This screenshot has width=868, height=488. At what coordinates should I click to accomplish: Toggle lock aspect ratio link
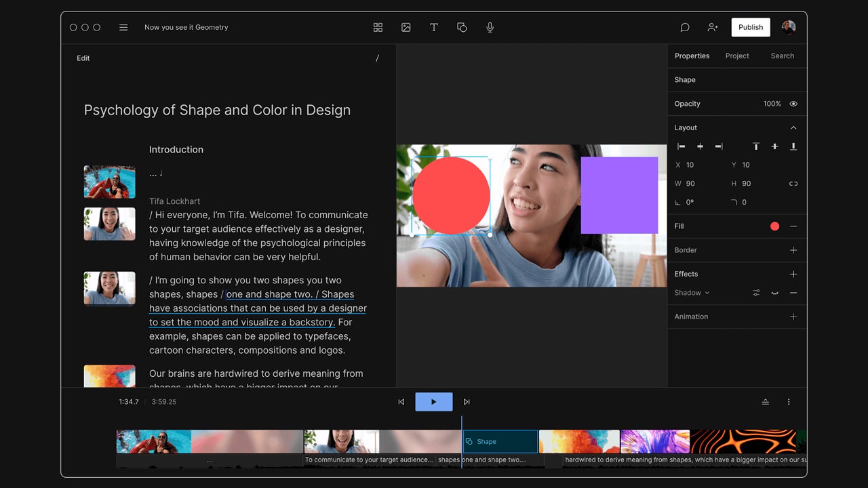(x=793, y=184)
